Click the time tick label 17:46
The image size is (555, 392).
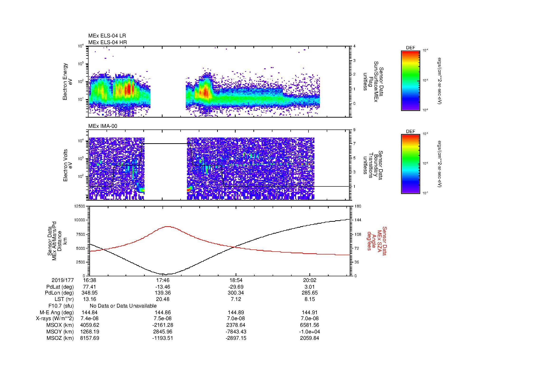163,280
